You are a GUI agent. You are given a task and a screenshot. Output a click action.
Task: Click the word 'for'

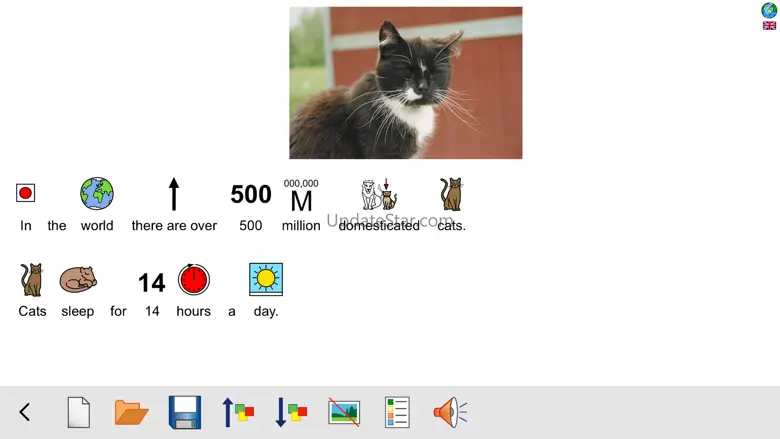coord(118,311)
